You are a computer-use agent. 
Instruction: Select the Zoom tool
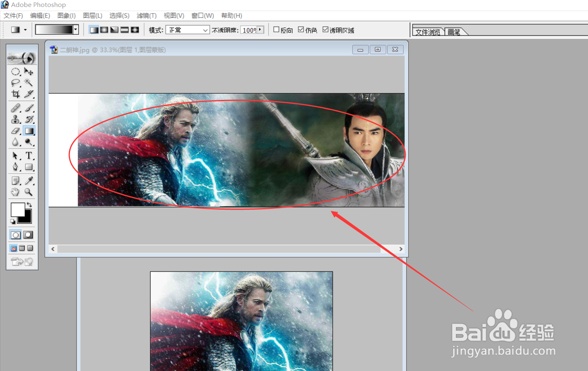point(29,192)
